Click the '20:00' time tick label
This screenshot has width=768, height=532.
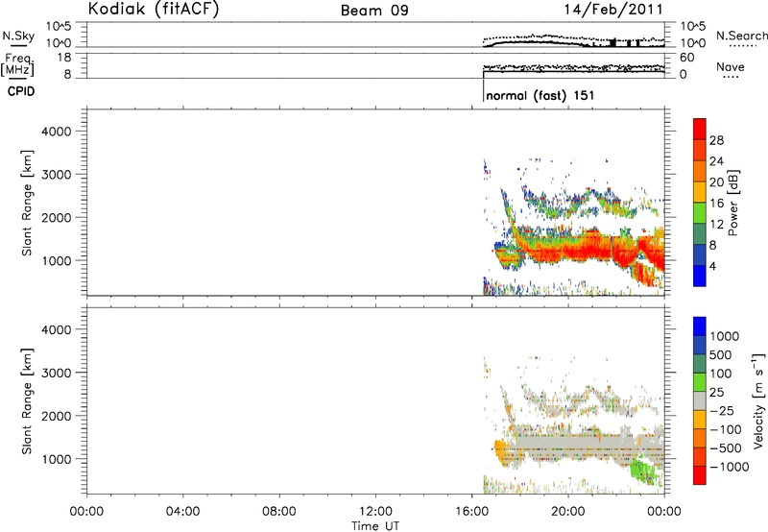pos(567,512)
